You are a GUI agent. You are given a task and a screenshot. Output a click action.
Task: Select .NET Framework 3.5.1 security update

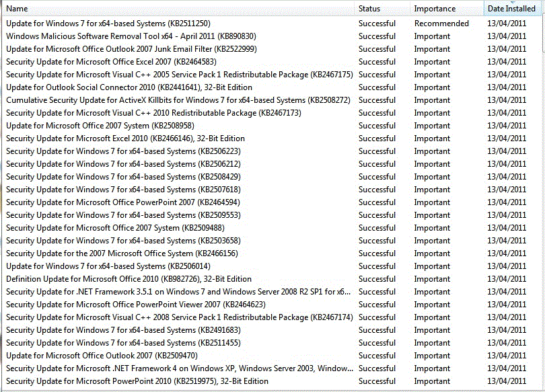tap(178, 292)
